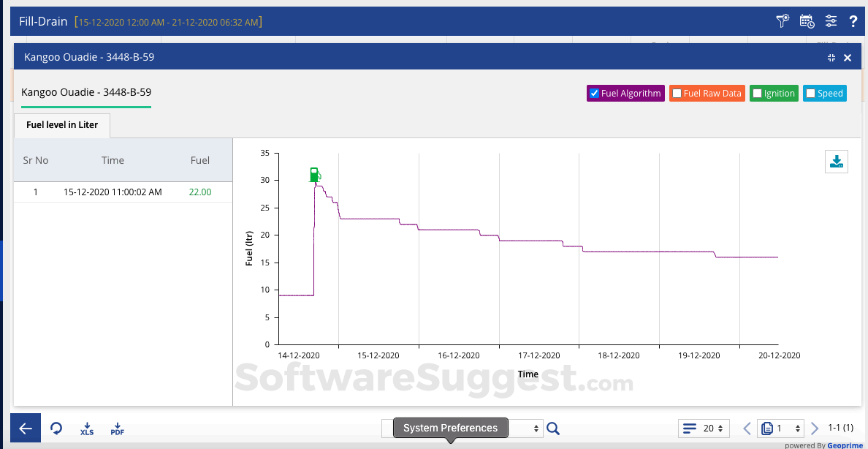Open the filter settings icon

pos(782,21)
